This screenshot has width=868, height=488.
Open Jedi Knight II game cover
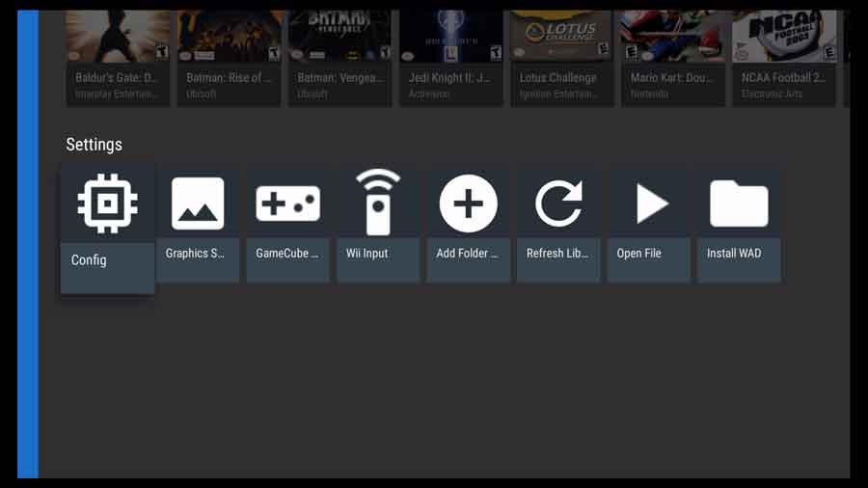tap(451, 36)
